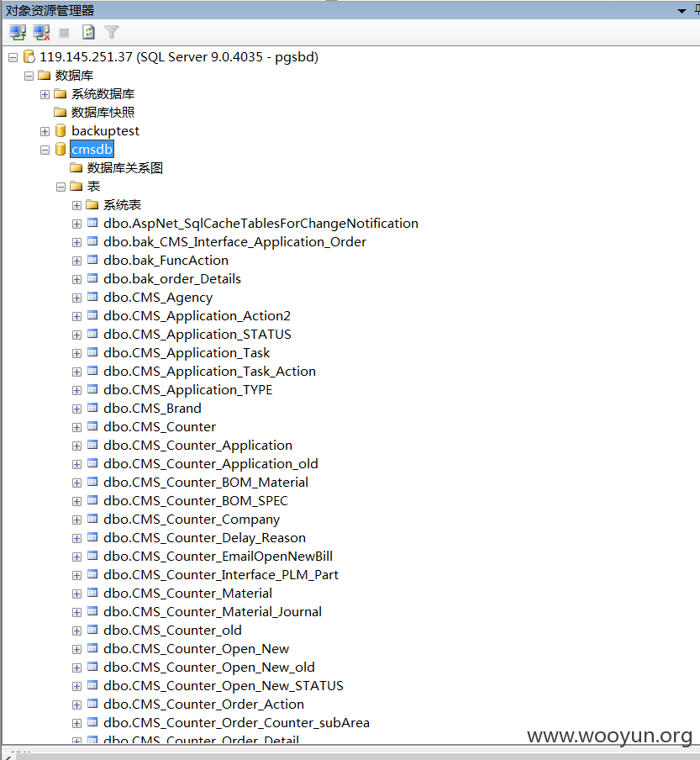Click the 系统表 folder icon
Screen dimensions: 700x760
tap(92, 204)
